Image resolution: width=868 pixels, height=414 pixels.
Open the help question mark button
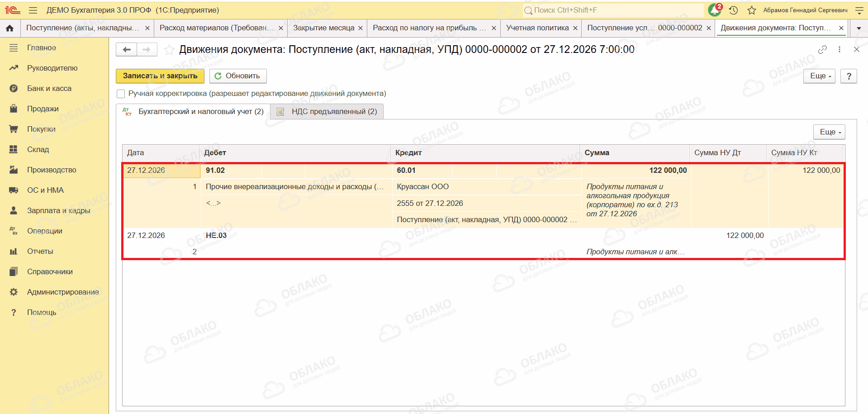click(x=849, y=76)
